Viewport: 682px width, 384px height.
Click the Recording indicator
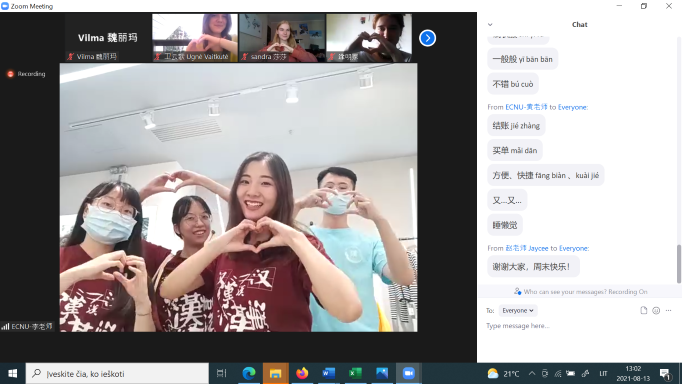27,74
